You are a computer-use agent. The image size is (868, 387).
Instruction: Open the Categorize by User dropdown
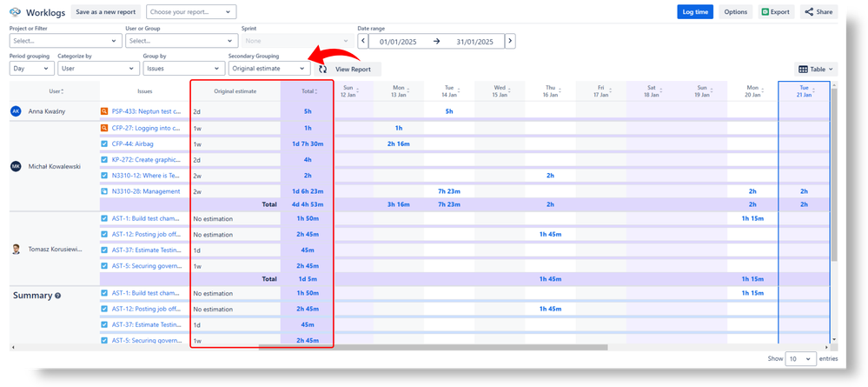pyautogui.click(x=98, y=69)
